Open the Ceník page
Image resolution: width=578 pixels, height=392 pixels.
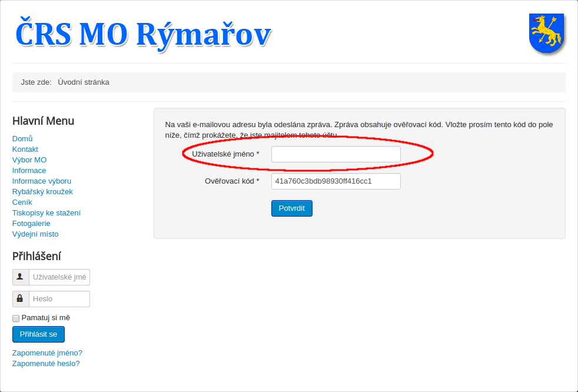pyautogui.click(x=22, y=202)
